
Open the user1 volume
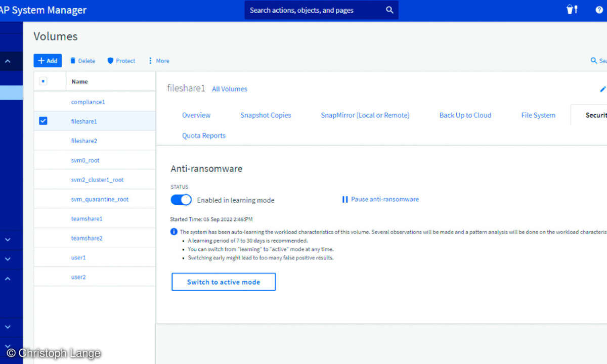click(78, 257)
